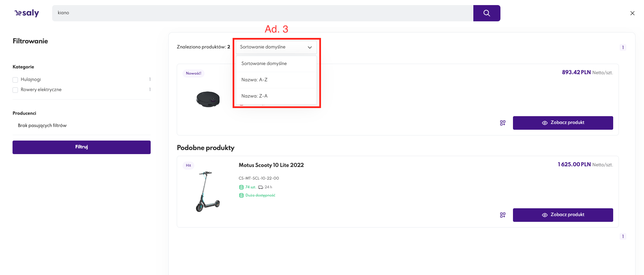Click Zobacz produkt for first product

click(x=563, y=123)
